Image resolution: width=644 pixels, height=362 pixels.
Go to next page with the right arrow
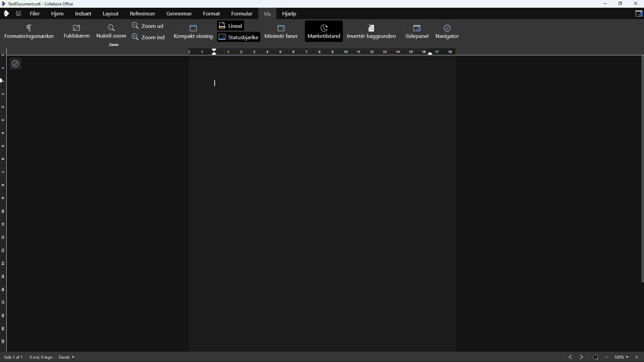(x=581, y=357)
